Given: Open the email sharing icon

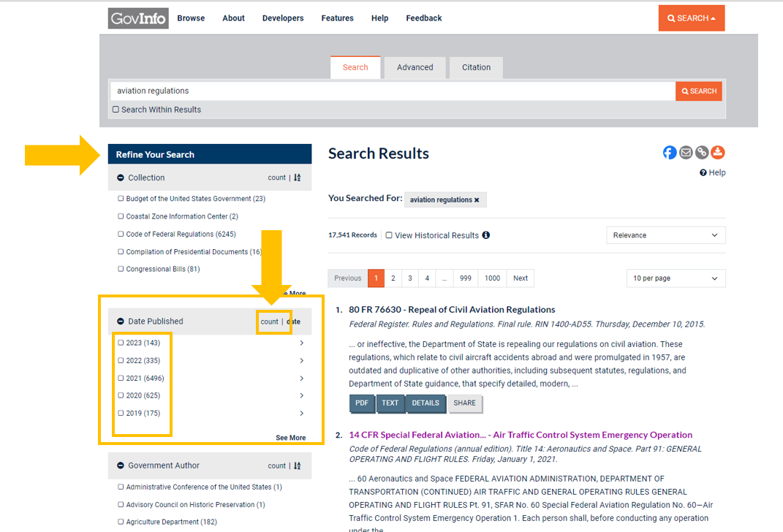Looking at the screenshot, I should pyautogui.click(x=686, y=152).
